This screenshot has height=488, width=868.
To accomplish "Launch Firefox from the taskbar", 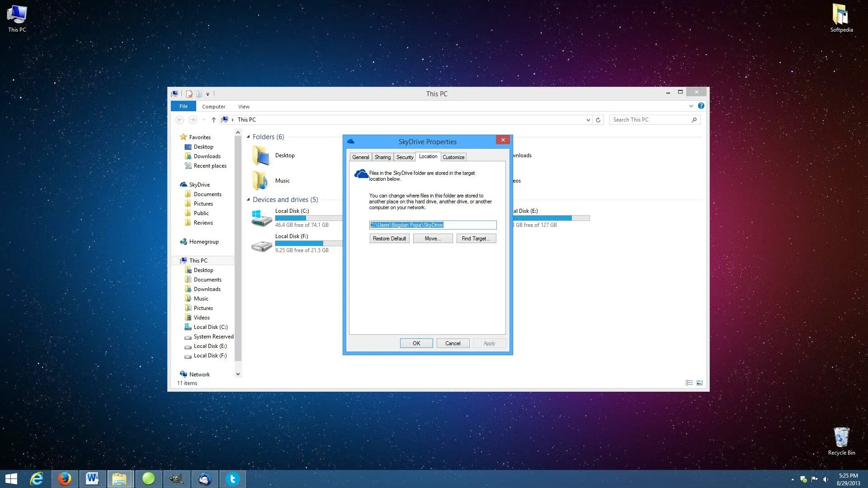I will 64,479.
